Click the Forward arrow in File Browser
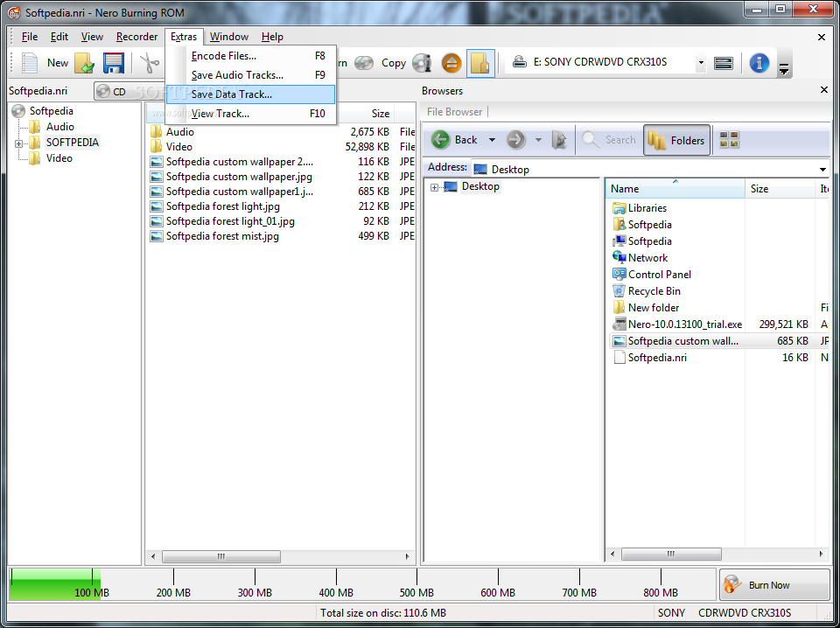840x628 pixels. [x=516, y=140]
